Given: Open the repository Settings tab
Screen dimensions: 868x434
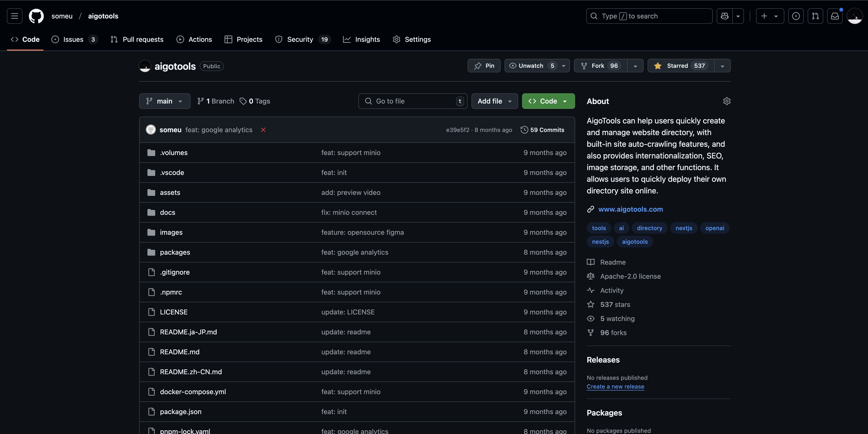Looking at the screenshot, I should pyautogui.click(x=412, y=40).
